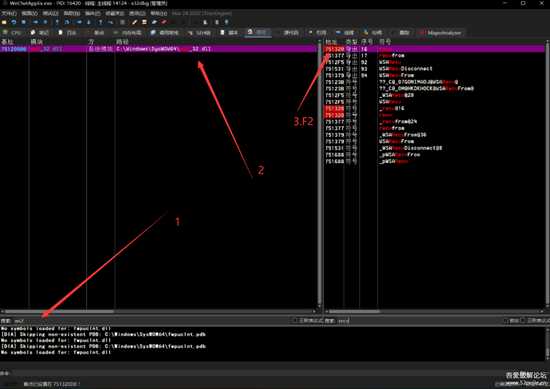
Task: Open the first menu in the menu bar
Action: click(x=9, y=13)
